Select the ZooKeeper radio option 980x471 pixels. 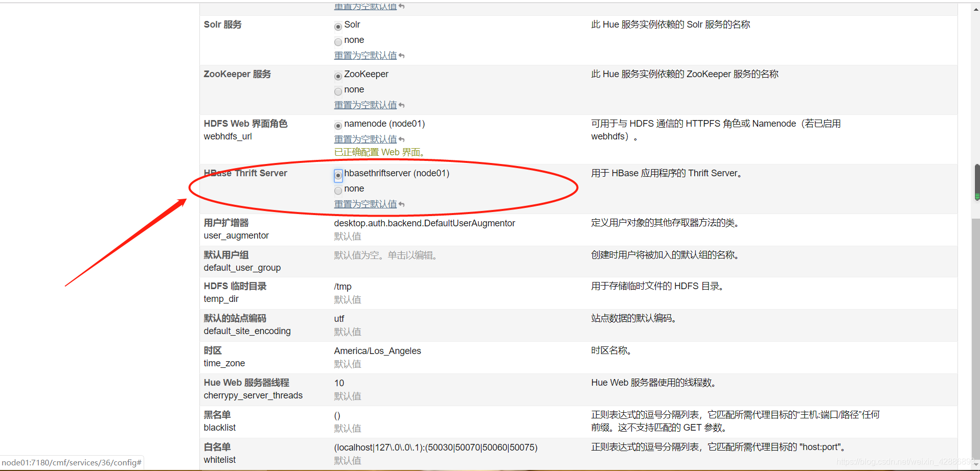[338, 76]
